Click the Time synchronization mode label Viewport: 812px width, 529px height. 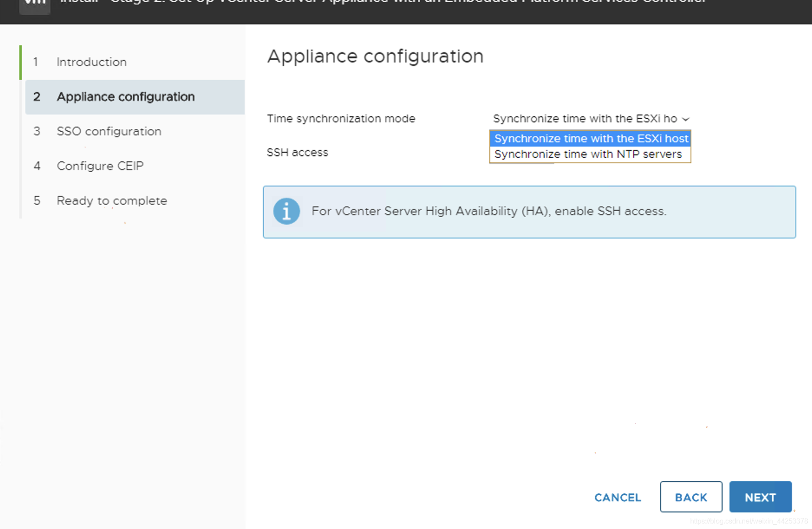click(341, 118)
